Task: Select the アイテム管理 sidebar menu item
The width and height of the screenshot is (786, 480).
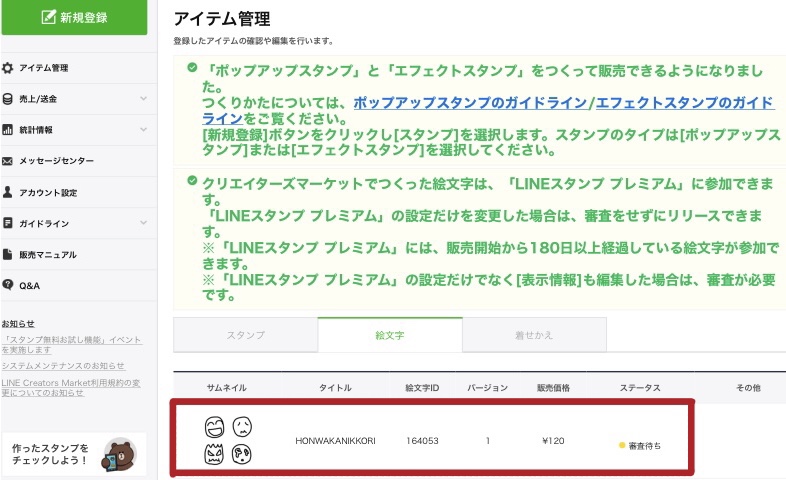Action: (x=79, y=68)
